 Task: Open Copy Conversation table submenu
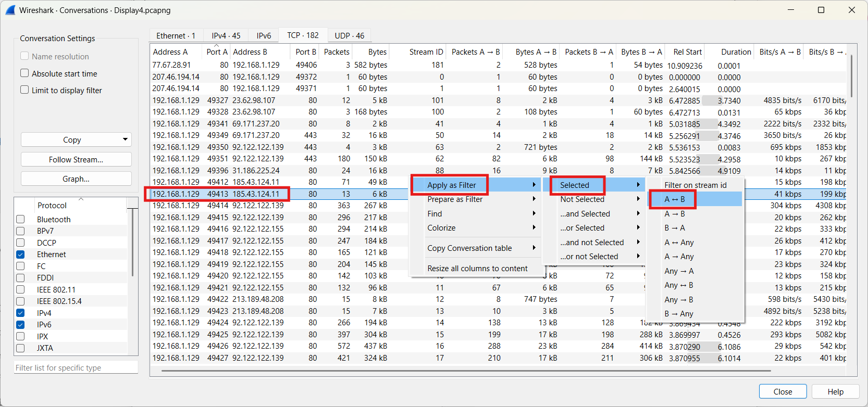point(476,248)
